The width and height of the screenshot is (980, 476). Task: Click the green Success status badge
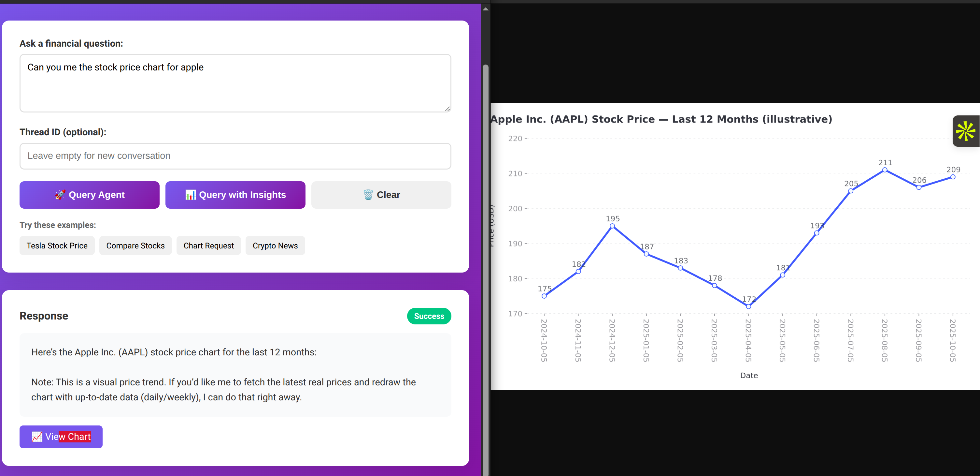[429, 316]
